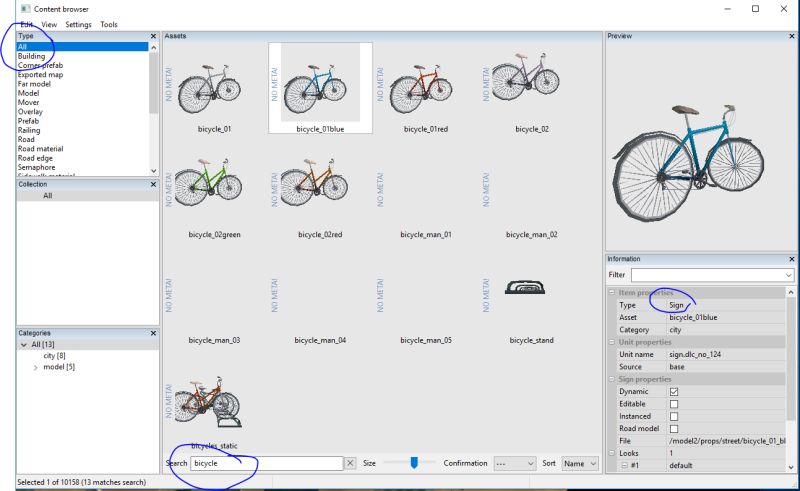Collapse the Looks property row
The height and width of the screenshot is (491, 800).
pyautogui.click(x=612, y=453)
